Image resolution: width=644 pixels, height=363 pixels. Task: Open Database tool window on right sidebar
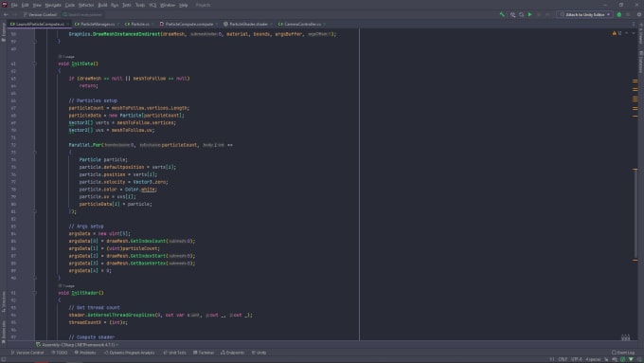[x=640, y=62]
